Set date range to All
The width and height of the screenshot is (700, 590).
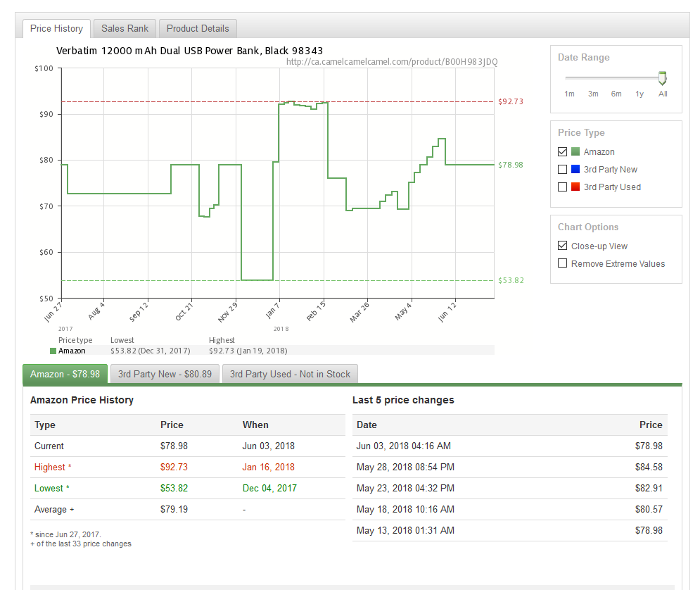tap(663, 94)
